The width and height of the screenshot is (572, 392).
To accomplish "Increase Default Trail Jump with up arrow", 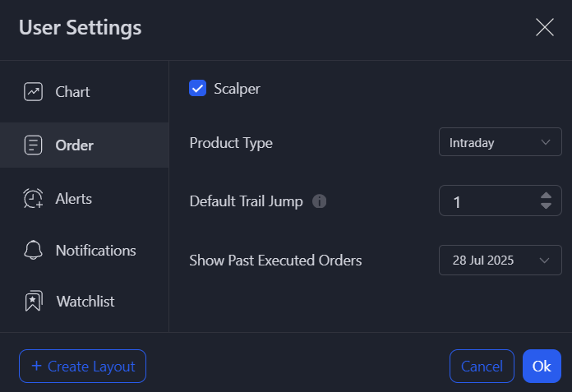I will (547, 196).
